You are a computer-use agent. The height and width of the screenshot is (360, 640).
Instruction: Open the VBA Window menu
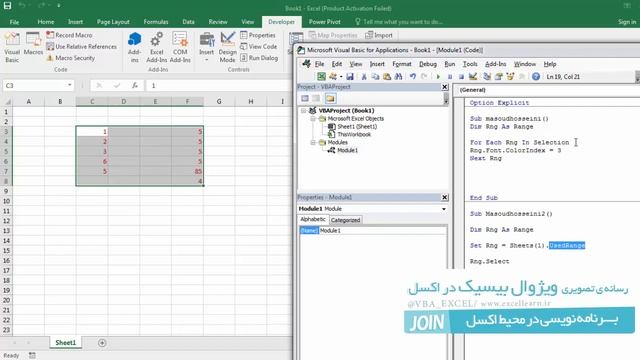tap(524, 64)
